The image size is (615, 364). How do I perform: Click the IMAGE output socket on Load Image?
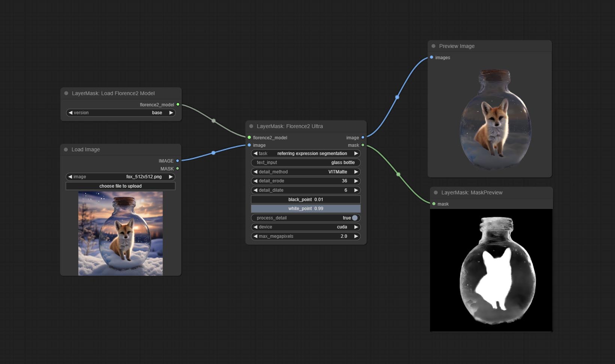pyautogui.click(x=178, y=161)
